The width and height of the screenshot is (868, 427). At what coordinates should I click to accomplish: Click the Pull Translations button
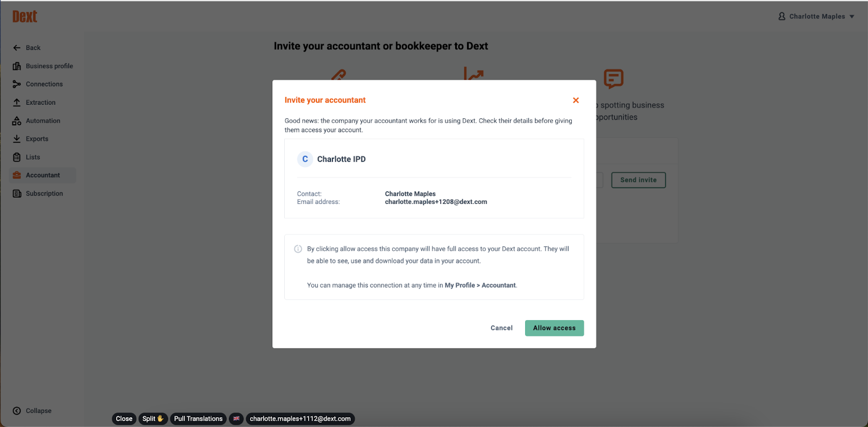click(198, 419)
